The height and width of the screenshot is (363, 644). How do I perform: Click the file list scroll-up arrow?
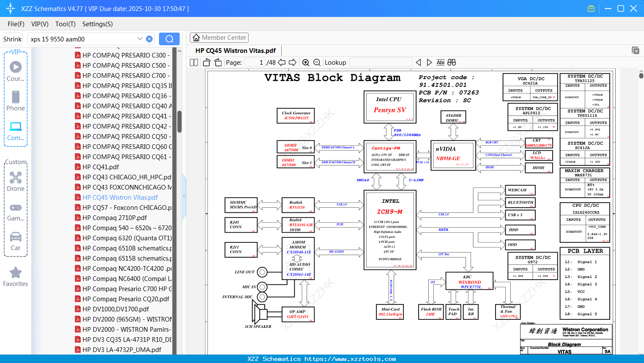pyautogui.click(x=179, y=51)
